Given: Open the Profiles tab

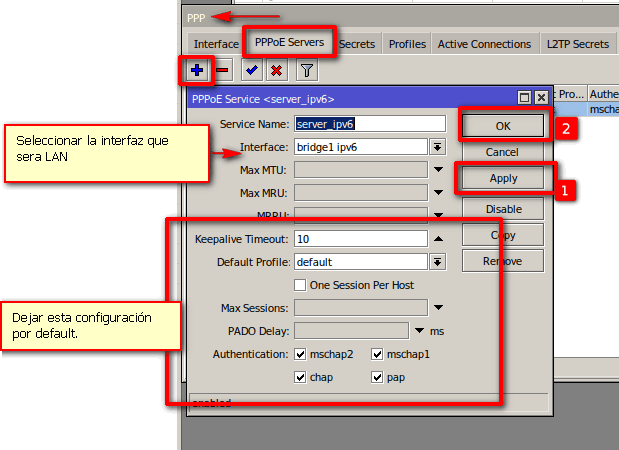Looking at the screenshot, I should coord(407,44).
